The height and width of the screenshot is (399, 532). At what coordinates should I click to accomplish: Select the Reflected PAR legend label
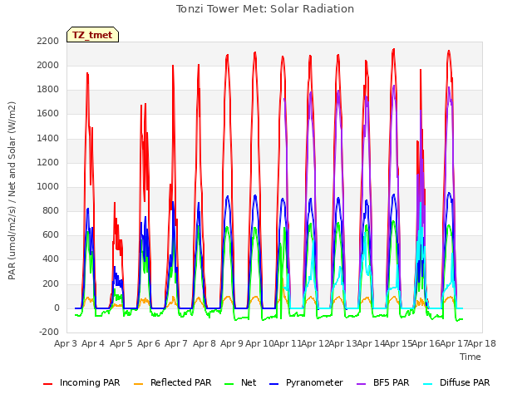pyautogui.click(x=181, y=382)
